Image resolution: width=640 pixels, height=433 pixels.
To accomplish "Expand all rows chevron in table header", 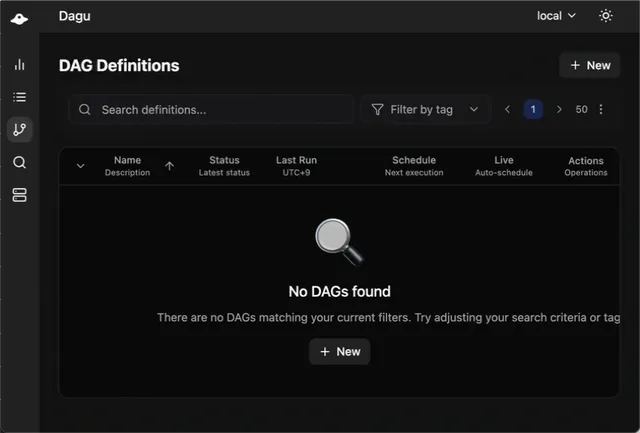I will click(80, 166).
